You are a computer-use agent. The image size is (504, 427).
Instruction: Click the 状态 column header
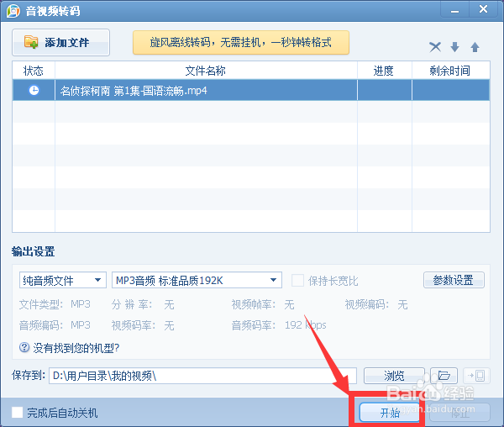(34, 71)
